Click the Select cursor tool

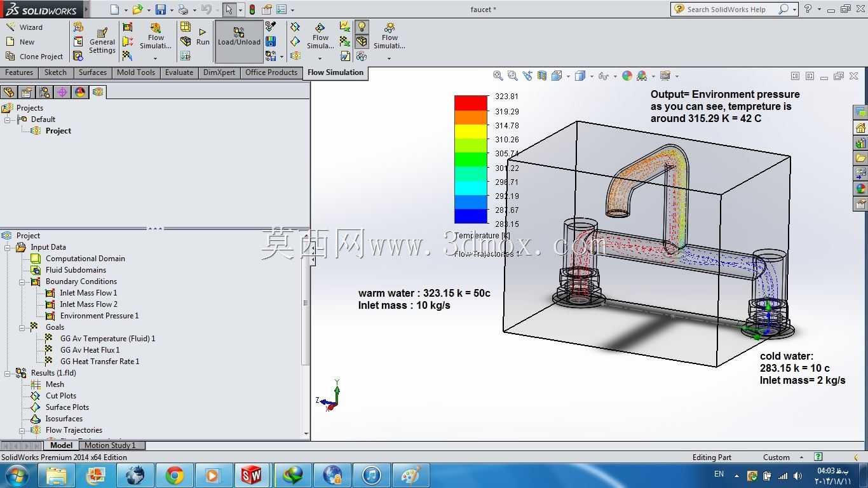point(229,10)
